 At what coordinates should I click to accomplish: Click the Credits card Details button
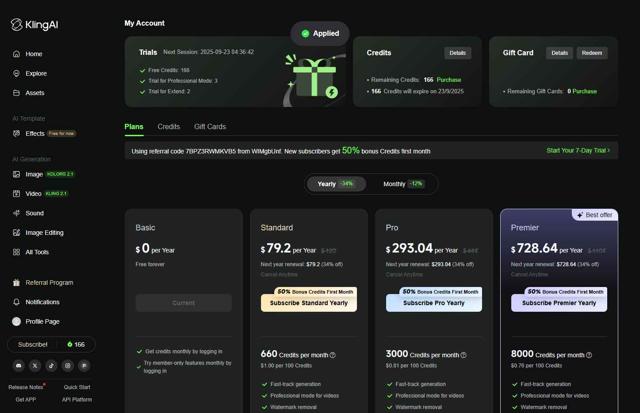[x=458, y=53]
